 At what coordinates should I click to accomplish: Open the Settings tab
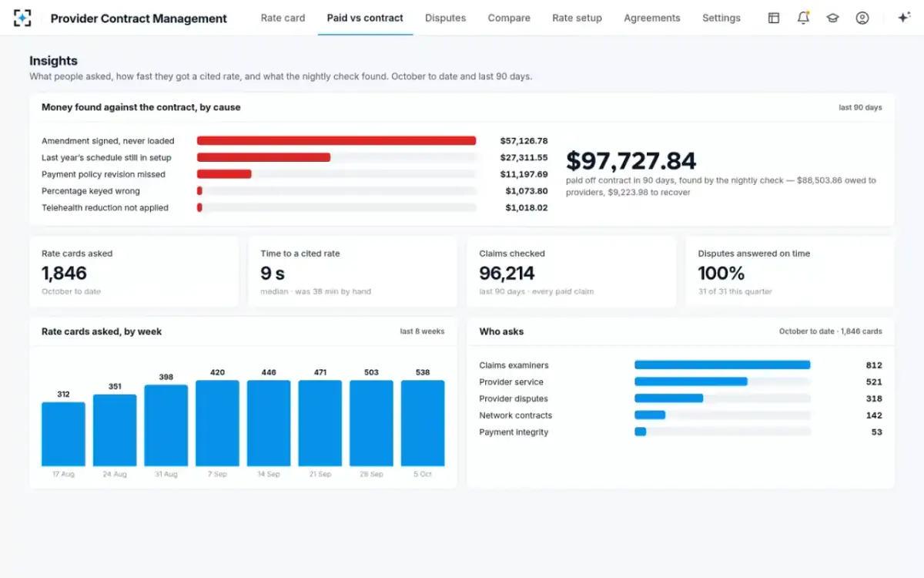721,18
